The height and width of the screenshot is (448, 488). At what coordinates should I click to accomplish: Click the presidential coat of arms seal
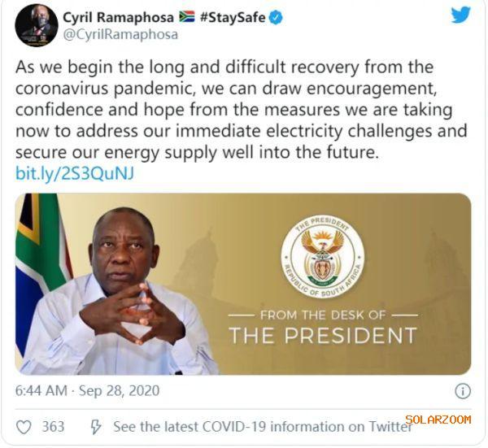coord(322,258)
